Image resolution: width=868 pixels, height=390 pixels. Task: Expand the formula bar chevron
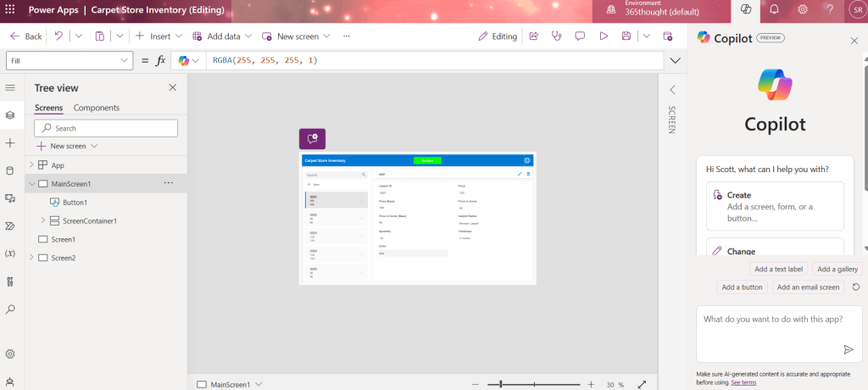(675, 61)
